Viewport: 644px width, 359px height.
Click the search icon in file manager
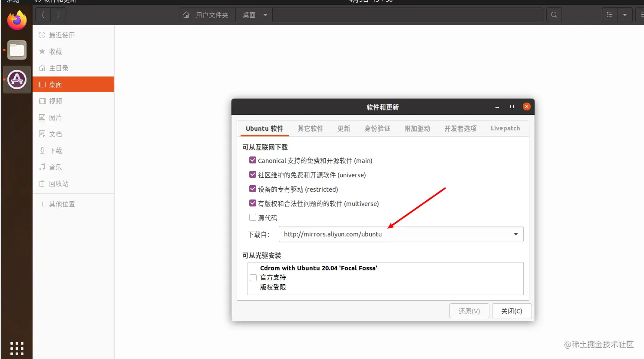[x=554, y=15]
